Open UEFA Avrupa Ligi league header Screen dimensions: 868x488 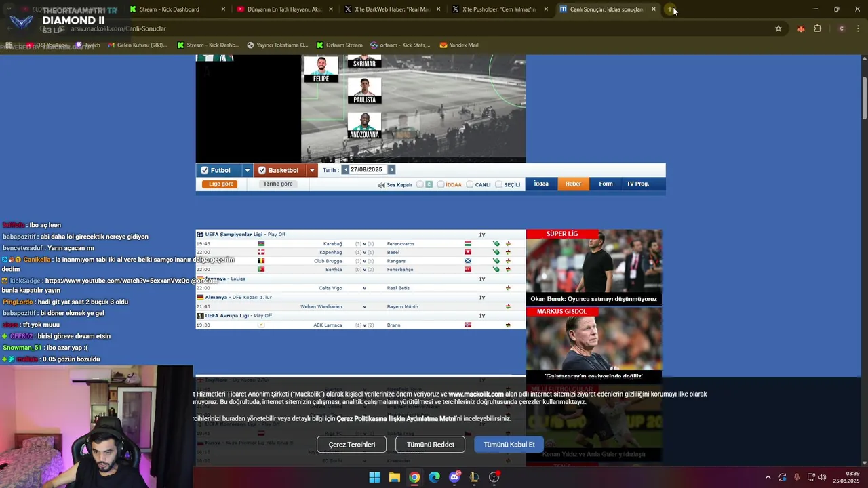pos(360,316)
